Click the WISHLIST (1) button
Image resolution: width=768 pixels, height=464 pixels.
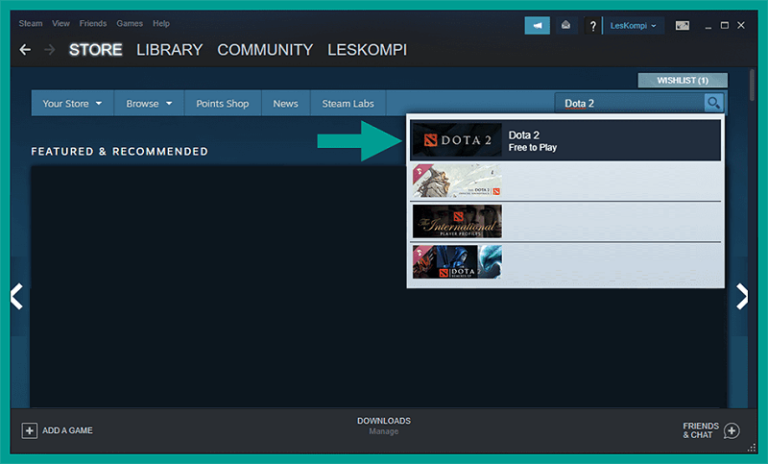tap(682, 80)
